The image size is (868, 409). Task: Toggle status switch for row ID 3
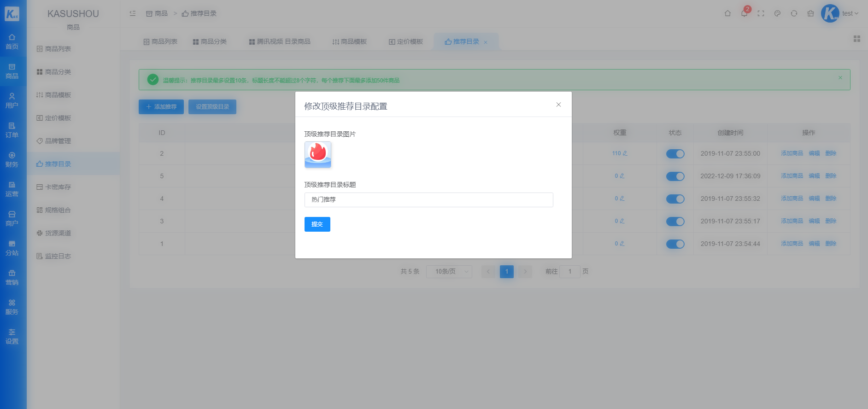coord(675,222)
